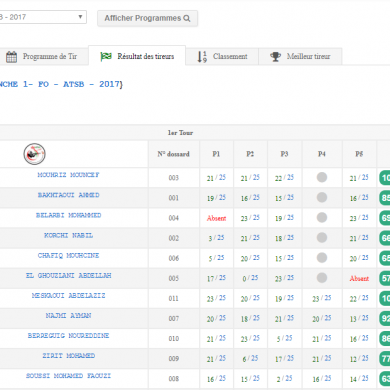Click the flag icon on Résultat des tireurs
Viewport: 390px width, 390px height.
point(106,57)
